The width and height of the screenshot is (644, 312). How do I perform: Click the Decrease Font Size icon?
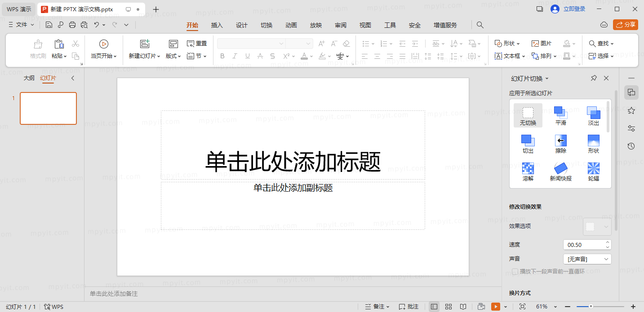(334, 44)
